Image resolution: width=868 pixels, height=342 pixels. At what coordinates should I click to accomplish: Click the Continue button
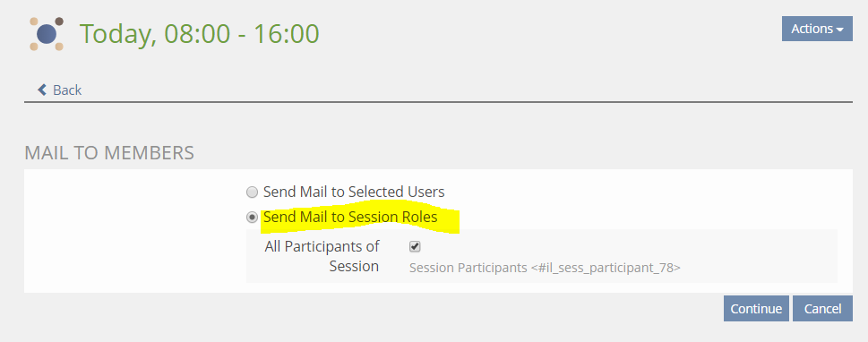(756, 309)
